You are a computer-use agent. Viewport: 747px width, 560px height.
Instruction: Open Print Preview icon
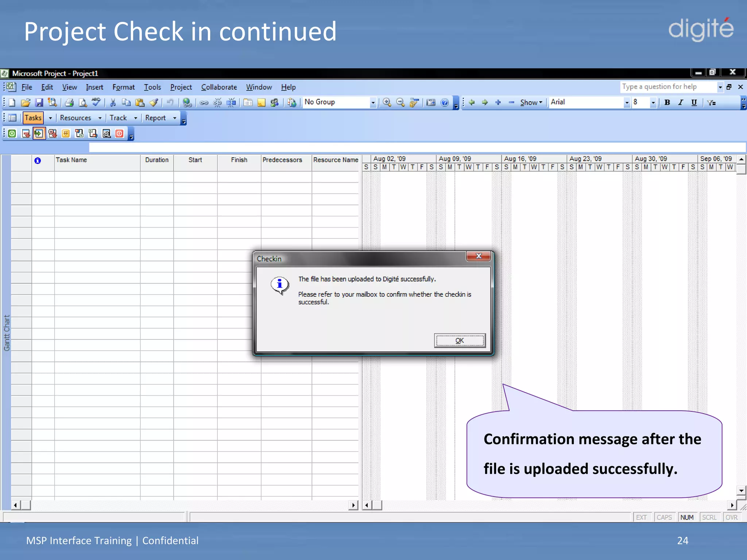click(83, 102)
